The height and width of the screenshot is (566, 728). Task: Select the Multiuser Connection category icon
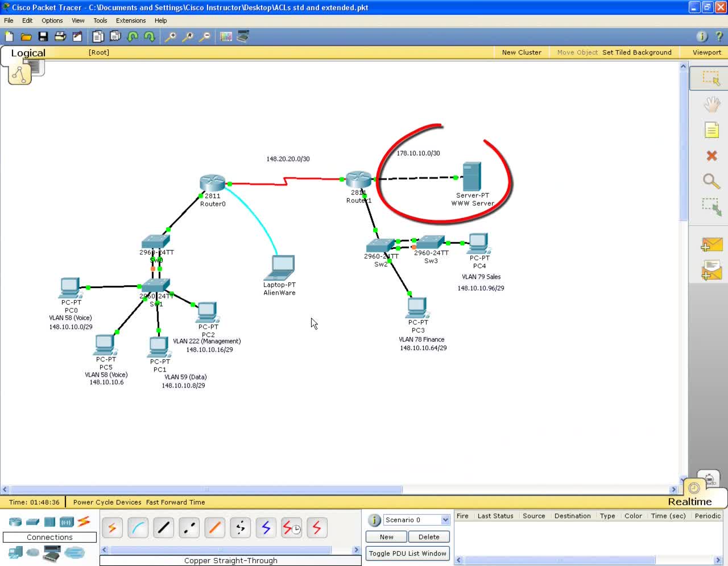click(x=75, y=552)
